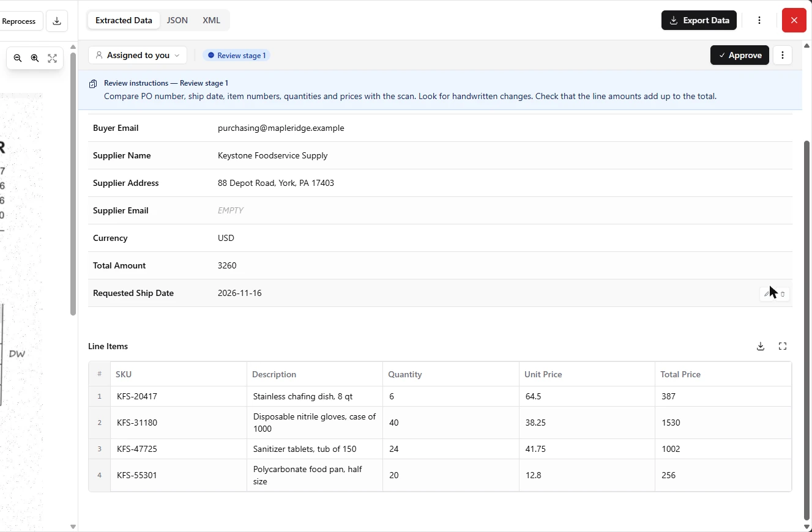Switch to the XML tab

212,20
